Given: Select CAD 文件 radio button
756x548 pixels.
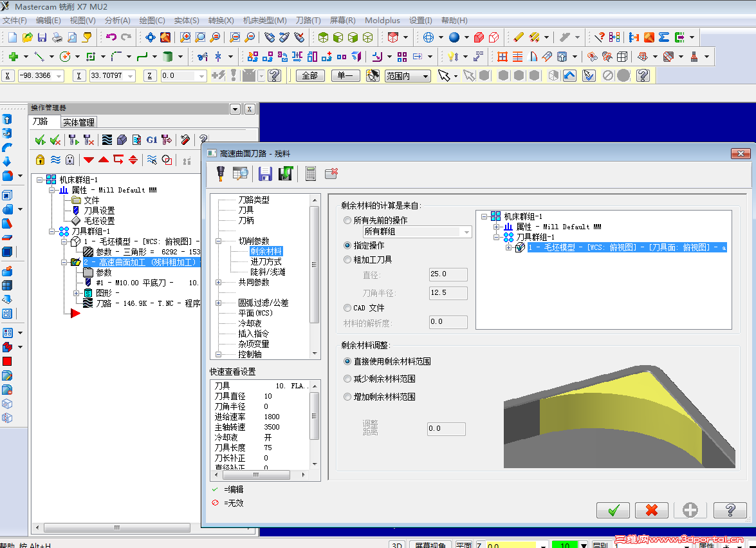Looking at the screenshot, I should coord(347,308).
